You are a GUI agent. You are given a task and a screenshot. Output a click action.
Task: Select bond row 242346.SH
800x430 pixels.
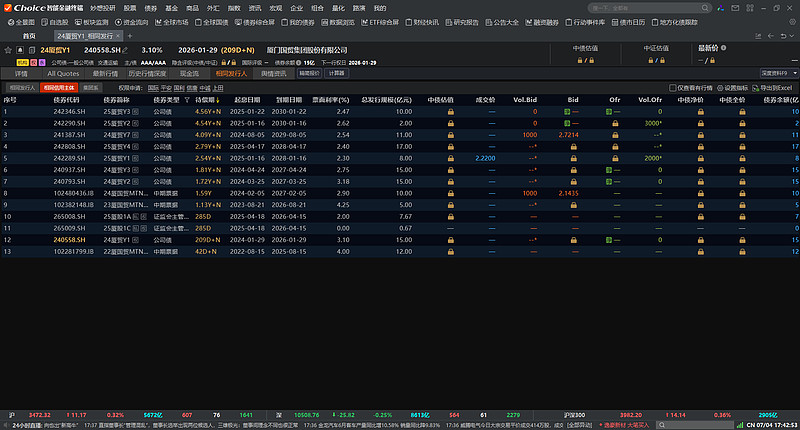click(400, 111)
